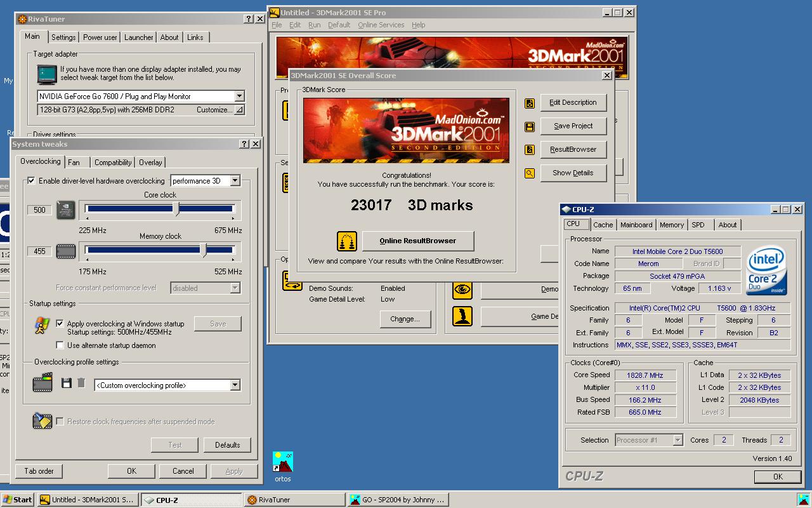Viewport: 812px width, 508px height.
Task: Toggle Apply overclocking at Windows startup
Action: coord(60,323)
